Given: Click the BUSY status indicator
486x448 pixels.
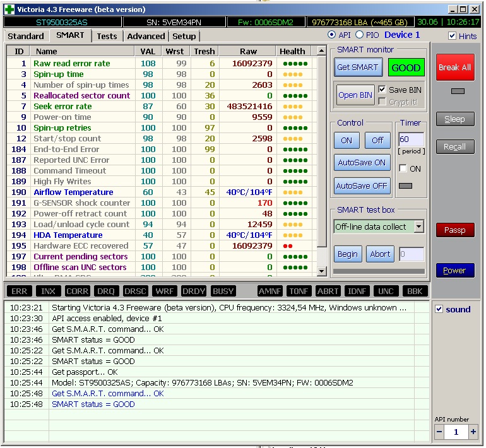Looking at the screenshot, I should pyautogui.click(x=223, y=292).
